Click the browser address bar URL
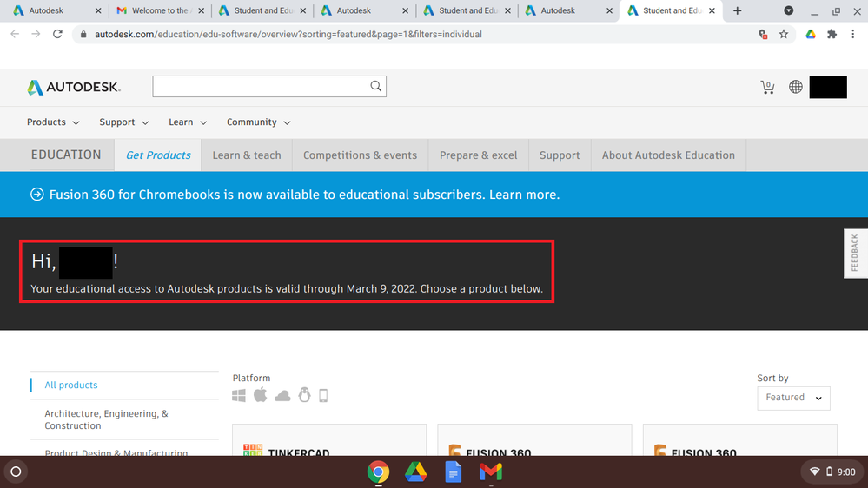 288,35
